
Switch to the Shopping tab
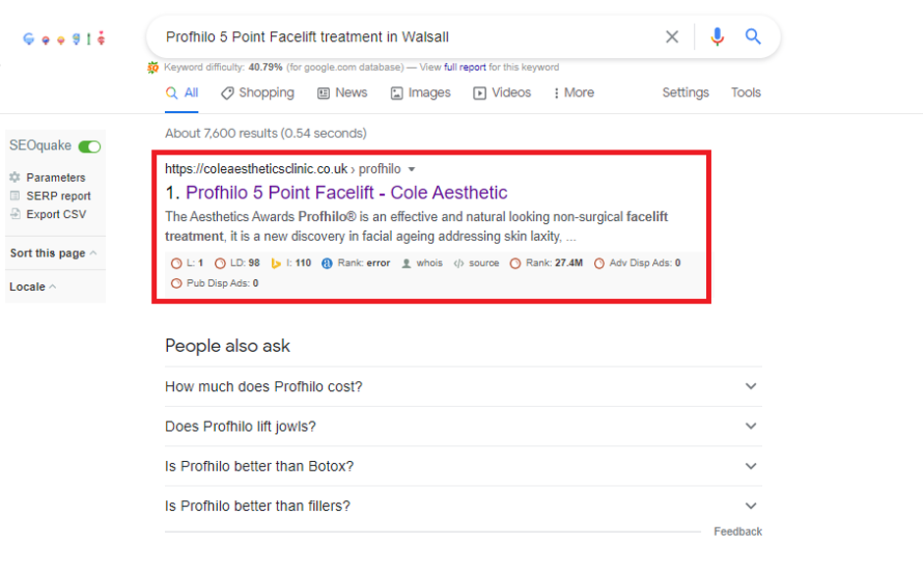[257, 93]
